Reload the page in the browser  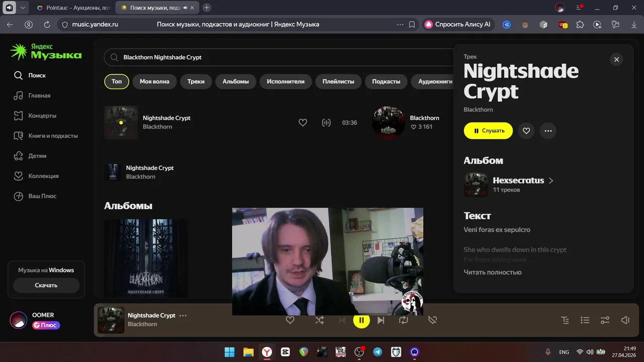tap(47, 24)
